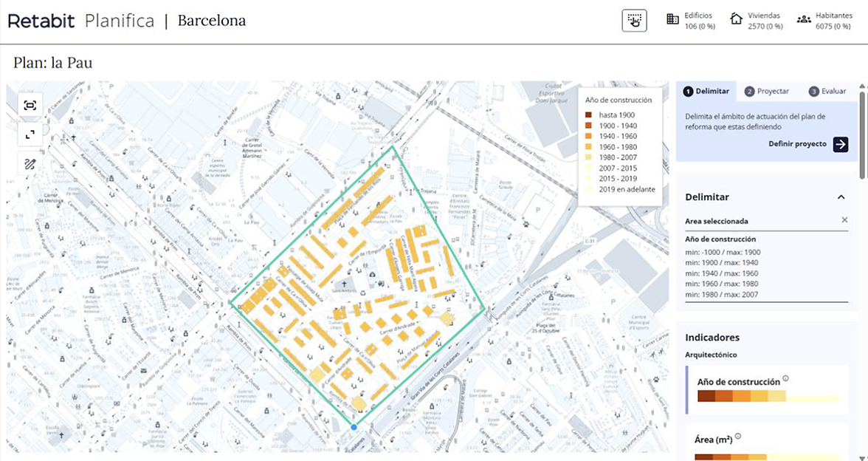Select the Delimitar step tab
Image resolution: width=868 pixels, height=461 pixels.
coord(706,92)
